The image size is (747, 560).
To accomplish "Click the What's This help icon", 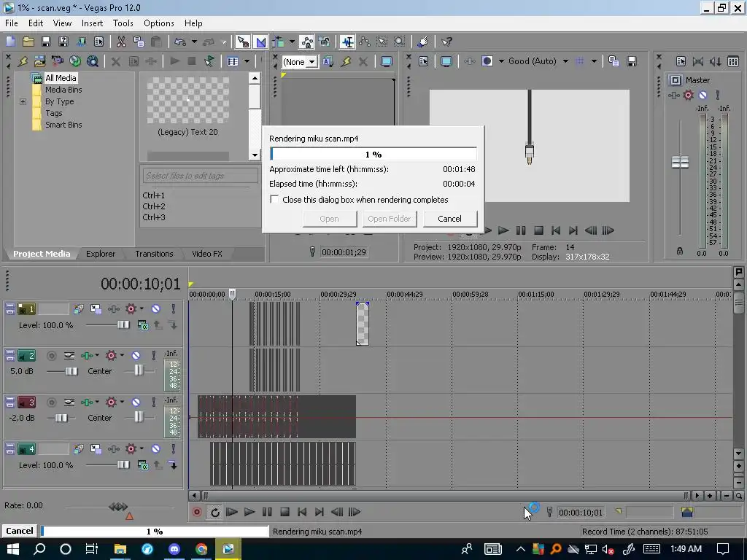I will coord(447,42).
